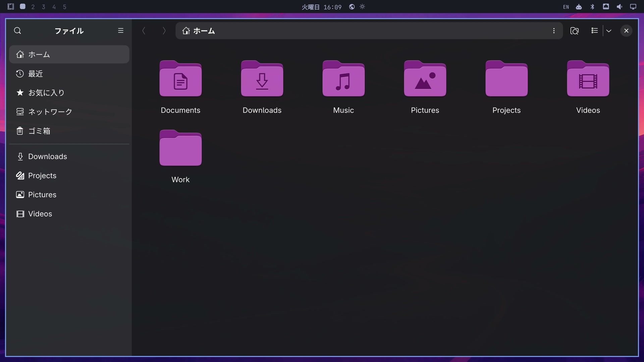Click the globe icon next to the clock

pyautogui.click(x=352, y=7)
